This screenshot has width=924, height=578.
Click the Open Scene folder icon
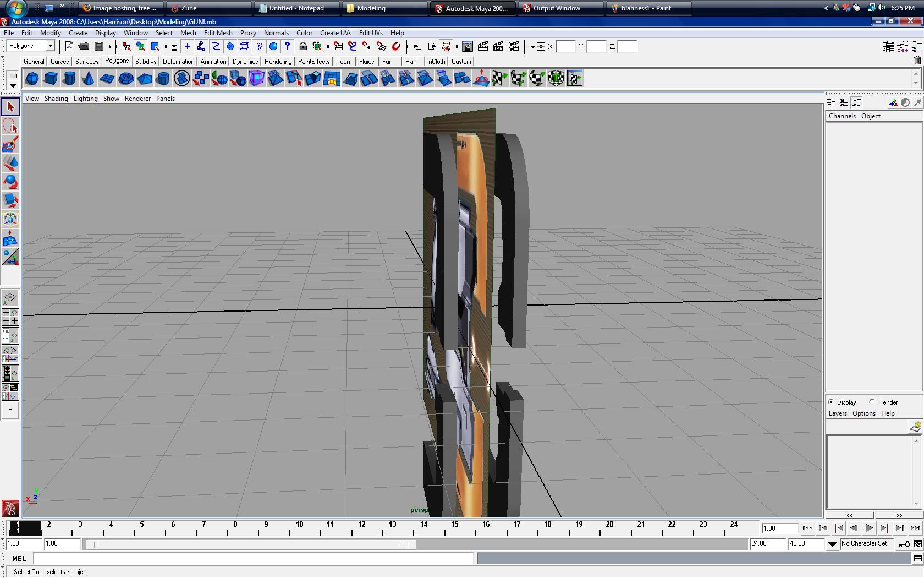(x=84, y=47)
